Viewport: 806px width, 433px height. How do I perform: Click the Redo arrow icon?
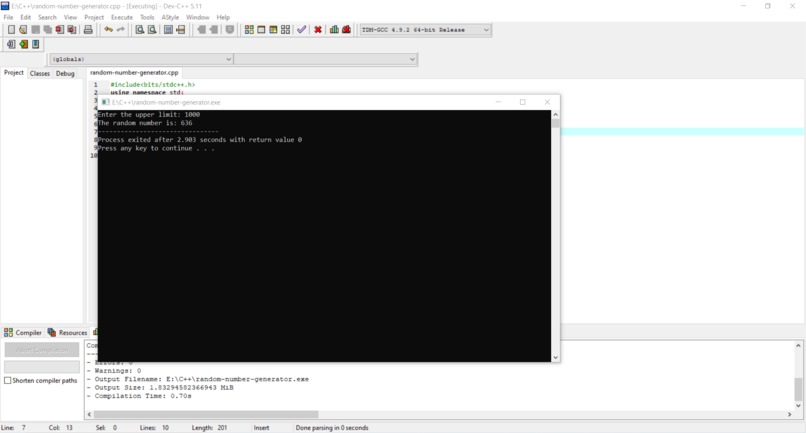[x=120, y=30]
